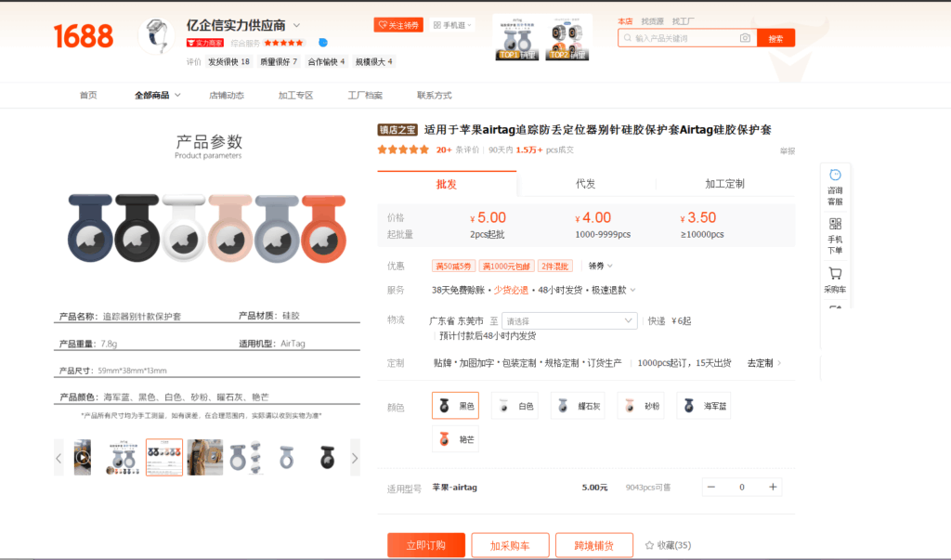Open 加工专区 navigation item
The width and height of the screenshot is (951, 560).
[296, 96]
